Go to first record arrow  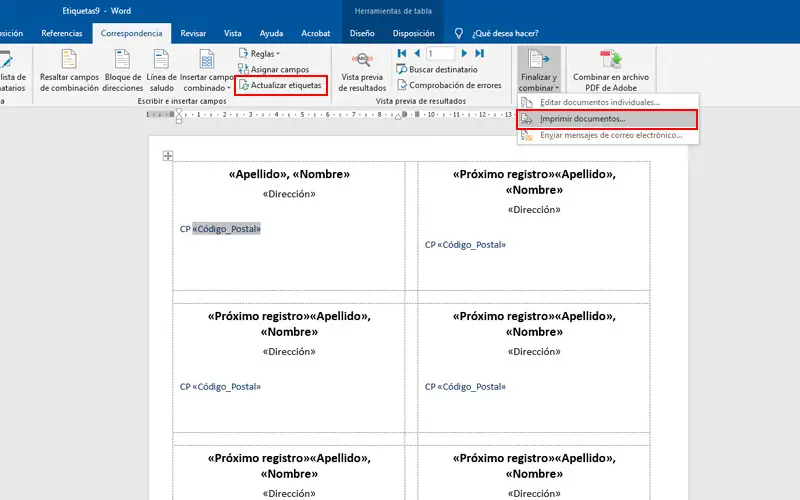[x=402, y=53]
